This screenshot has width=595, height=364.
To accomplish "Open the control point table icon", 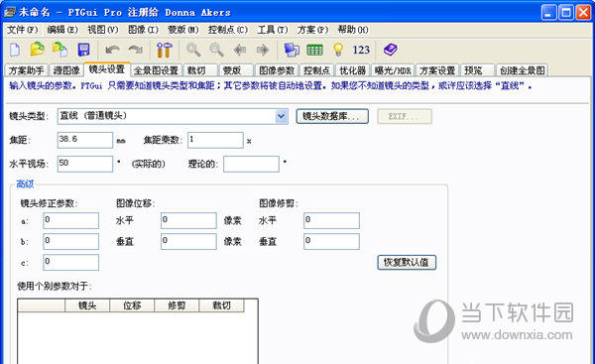I will [x=314, y=50].
